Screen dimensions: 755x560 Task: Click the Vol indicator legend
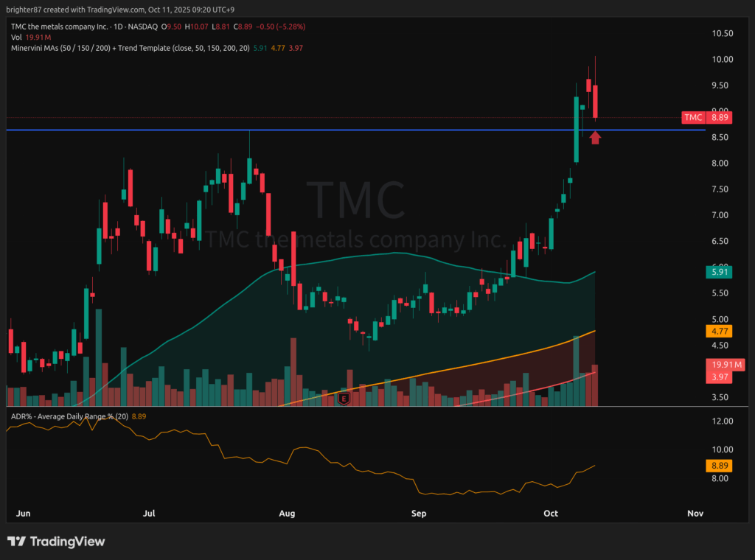point(16,37)
